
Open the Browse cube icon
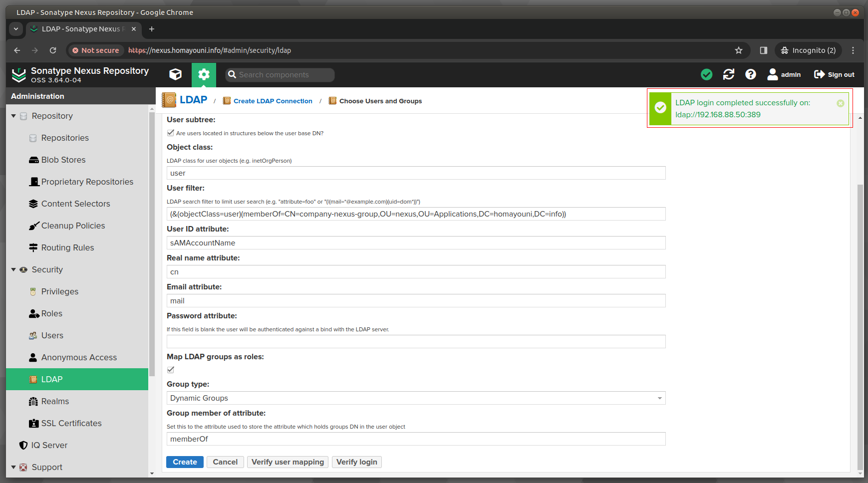(176, 75)
